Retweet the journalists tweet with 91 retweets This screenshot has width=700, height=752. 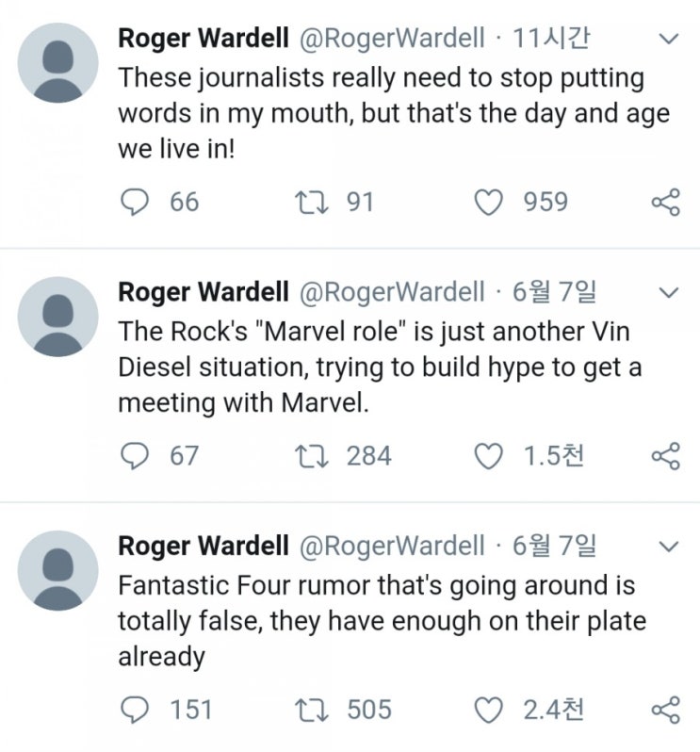pyautogui.click(x=311, y=202)
